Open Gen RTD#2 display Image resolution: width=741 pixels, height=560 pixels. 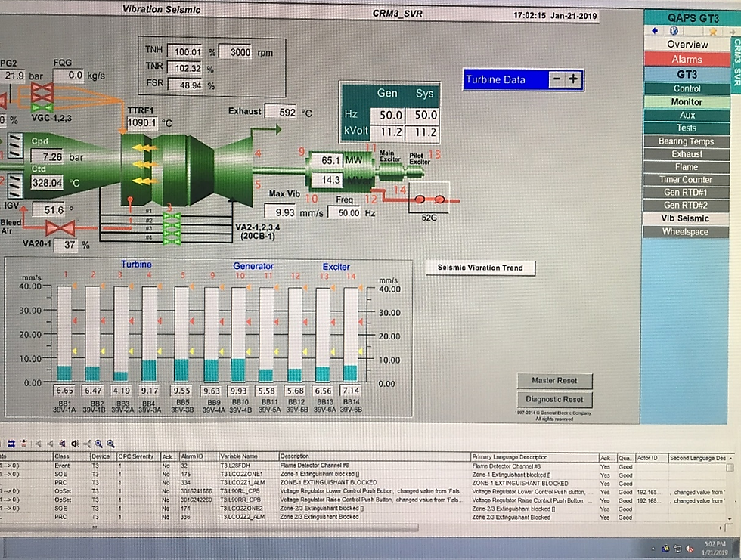pyautogui.click(x=686, y=205)
